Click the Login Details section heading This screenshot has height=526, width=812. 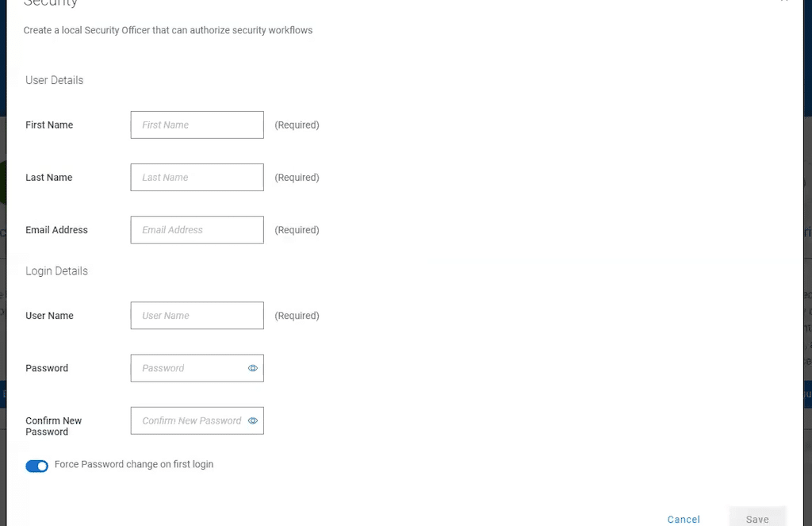click(56, 271)
